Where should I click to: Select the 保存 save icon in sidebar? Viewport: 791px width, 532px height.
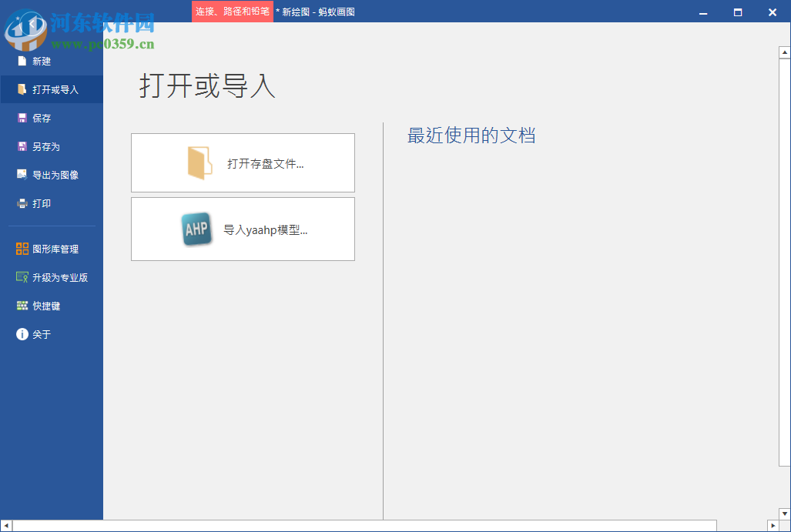click(22, 118)
